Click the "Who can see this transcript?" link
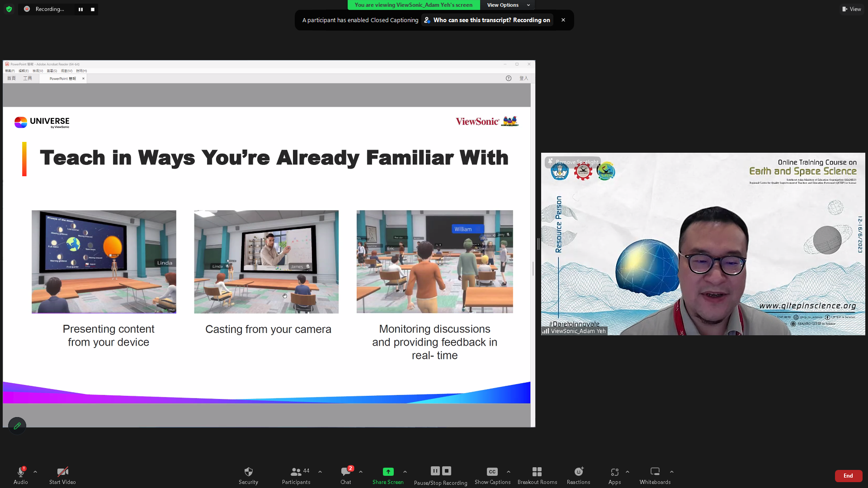868x488 pixels. (472, 20)
